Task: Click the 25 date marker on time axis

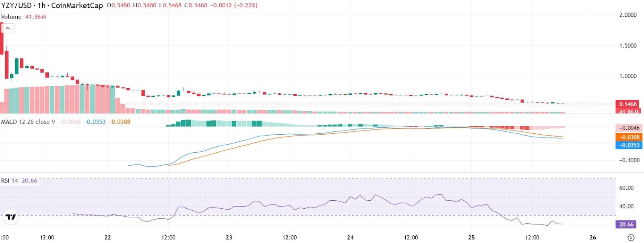Action: pyautogui.click(x=471, y=237)
